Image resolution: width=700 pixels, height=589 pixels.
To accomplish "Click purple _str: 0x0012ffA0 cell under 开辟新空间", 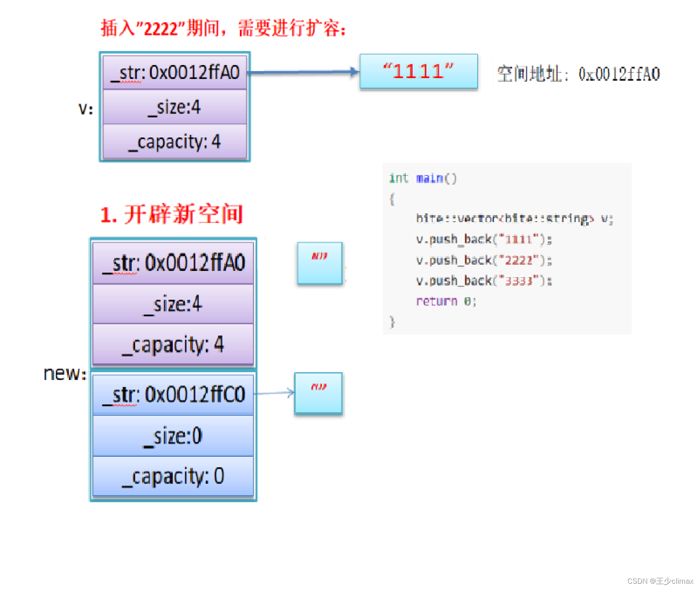I will (173, 263).
